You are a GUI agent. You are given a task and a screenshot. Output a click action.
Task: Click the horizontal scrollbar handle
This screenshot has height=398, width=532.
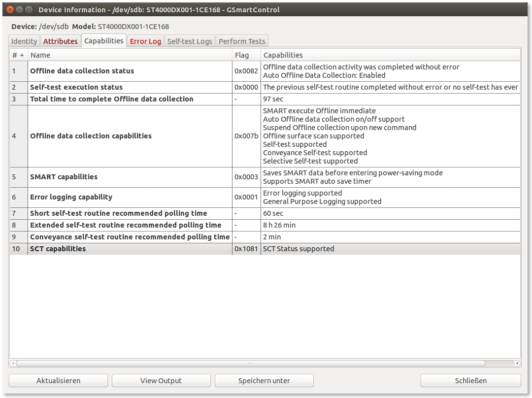[250, 363]
